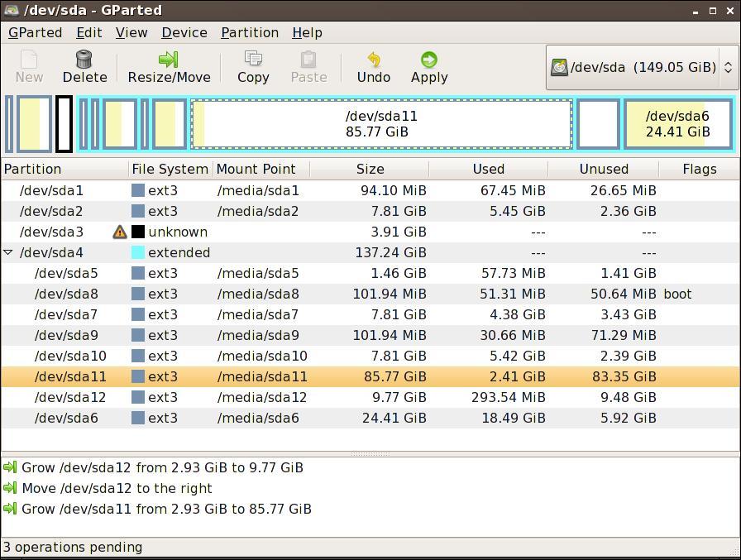Image resolution: width=741 pixels, height=560 pixels.
Task: Collapse the /dev/sda4 extended partition tree
Action: (x=8, y=252)
